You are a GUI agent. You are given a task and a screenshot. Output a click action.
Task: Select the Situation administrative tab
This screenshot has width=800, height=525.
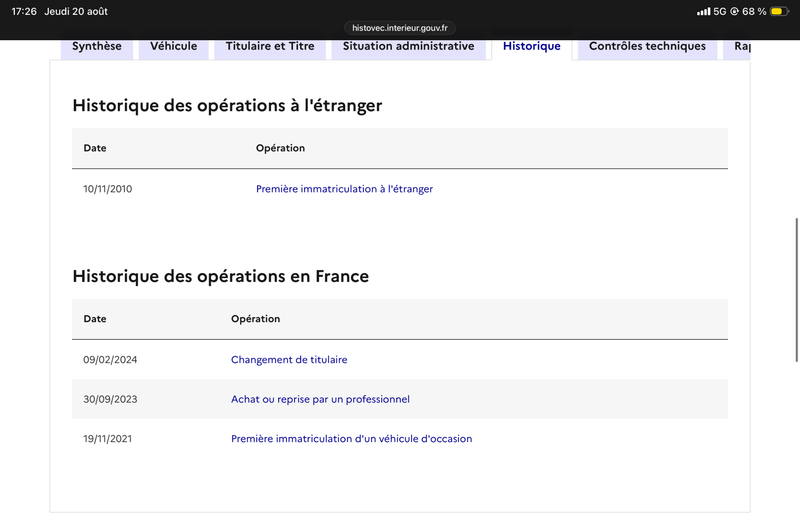[408, 47]
